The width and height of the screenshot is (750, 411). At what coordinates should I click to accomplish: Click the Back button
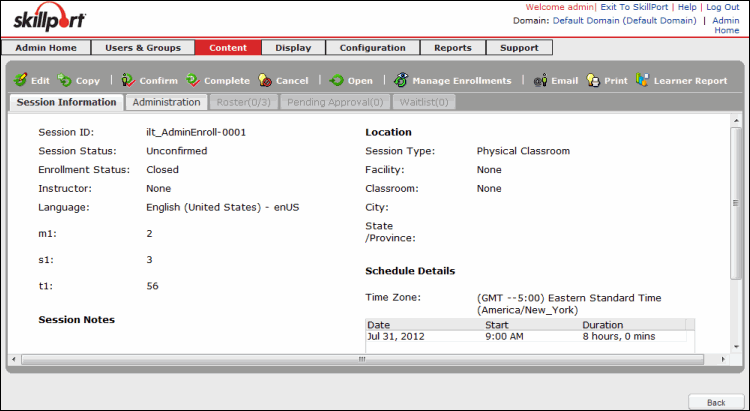click(716, 402)
